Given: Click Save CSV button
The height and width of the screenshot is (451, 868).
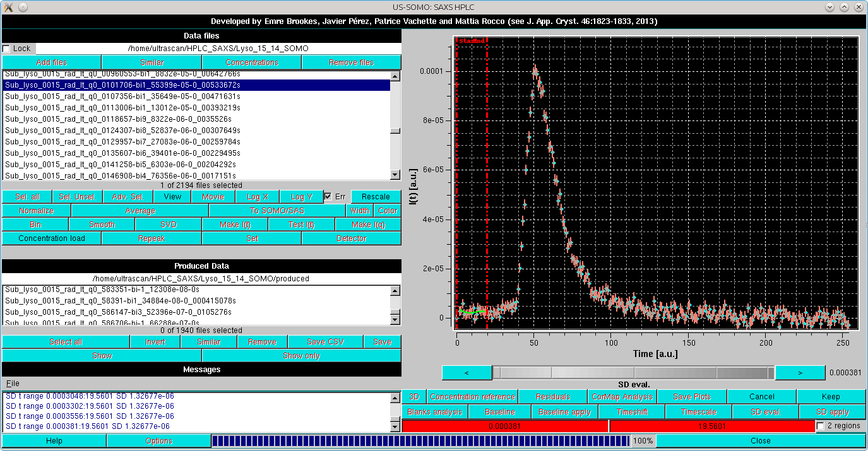Looking at the screenshot, I should [x=326, y=342].
